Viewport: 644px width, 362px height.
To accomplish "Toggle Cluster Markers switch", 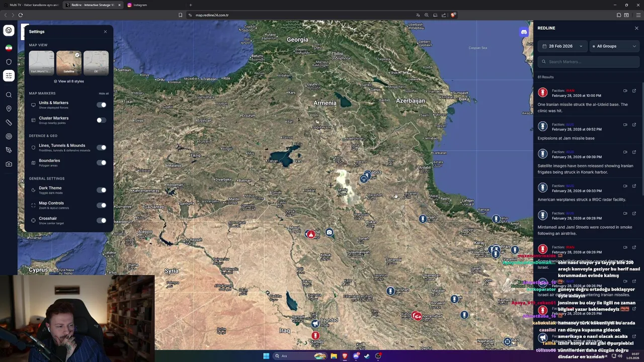I will pos(101,120).
